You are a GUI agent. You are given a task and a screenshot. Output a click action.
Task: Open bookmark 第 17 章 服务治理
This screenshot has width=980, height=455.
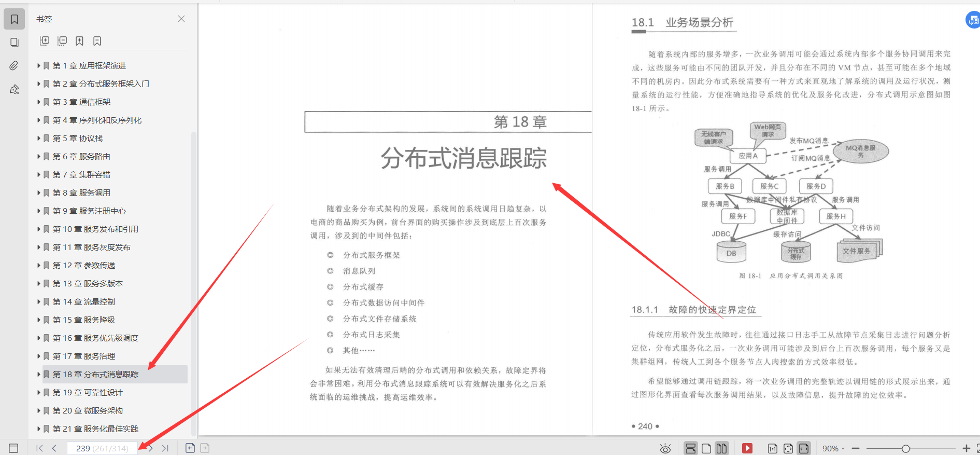coord(84,356)
